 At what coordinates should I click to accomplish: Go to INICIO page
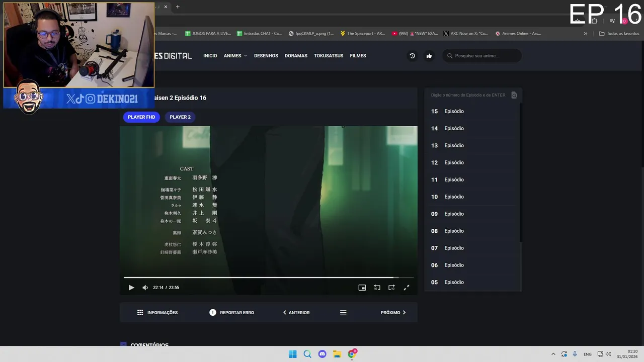[210, 56]
